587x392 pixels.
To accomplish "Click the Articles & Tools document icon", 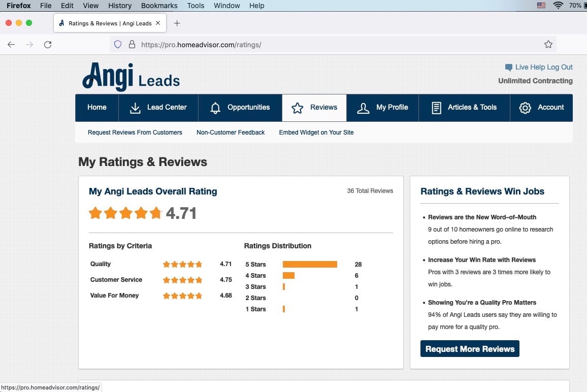I will tap(436, 108).
